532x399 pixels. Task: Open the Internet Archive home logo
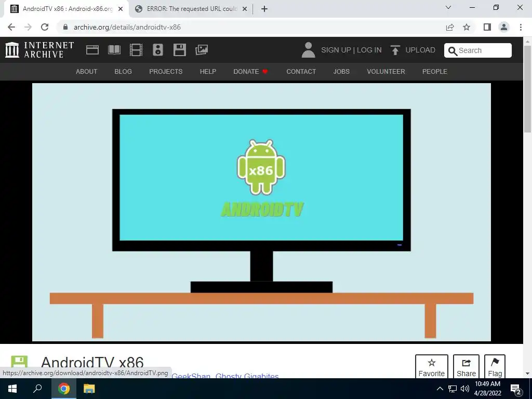coord(39,50)
